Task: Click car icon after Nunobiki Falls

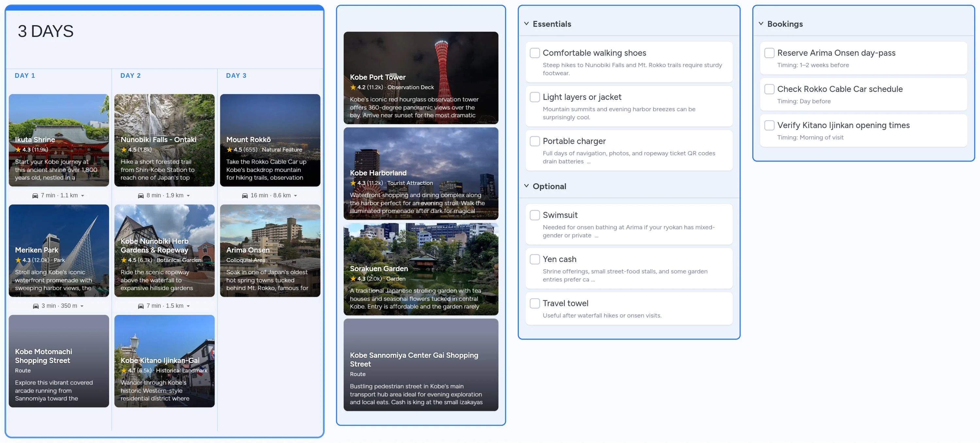Action: pos(141,196)
